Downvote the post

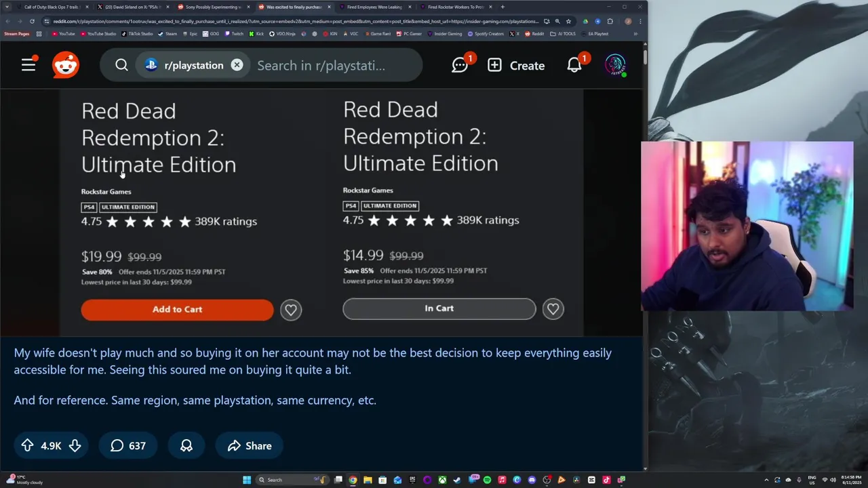pos(75,445)
